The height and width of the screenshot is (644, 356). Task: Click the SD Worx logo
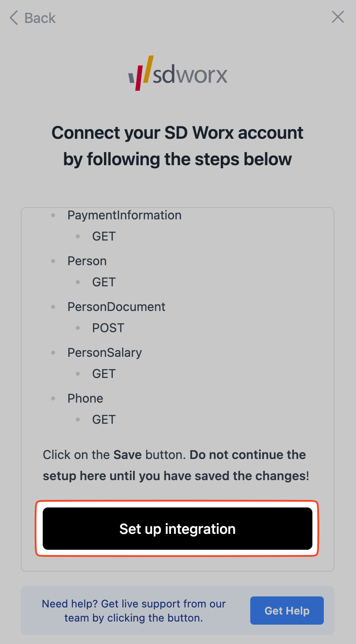178,73
